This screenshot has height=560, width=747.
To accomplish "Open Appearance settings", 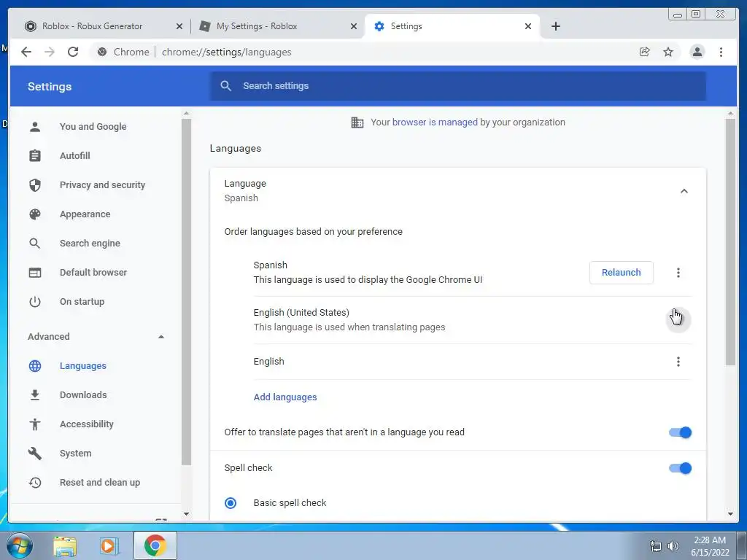I will [85, 214].
